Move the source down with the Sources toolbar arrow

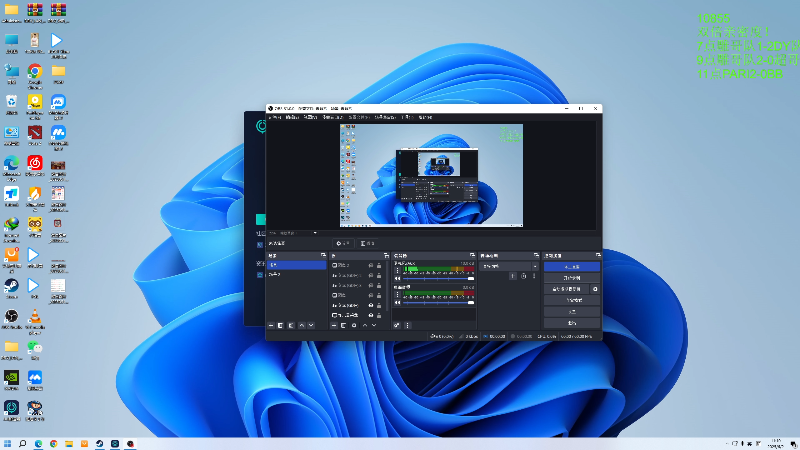click(374, 326)
